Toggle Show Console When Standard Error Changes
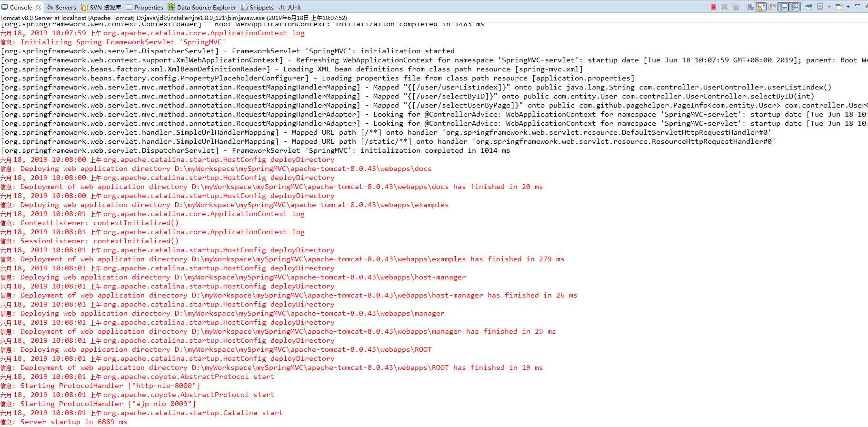This screenshot has height=427, width=868. (794, 7)
